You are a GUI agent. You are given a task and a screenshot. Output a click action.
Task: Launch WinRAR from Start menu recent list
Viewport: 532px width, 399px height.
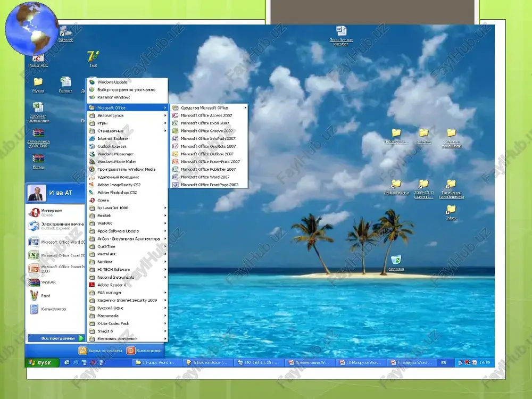[55, 282]
